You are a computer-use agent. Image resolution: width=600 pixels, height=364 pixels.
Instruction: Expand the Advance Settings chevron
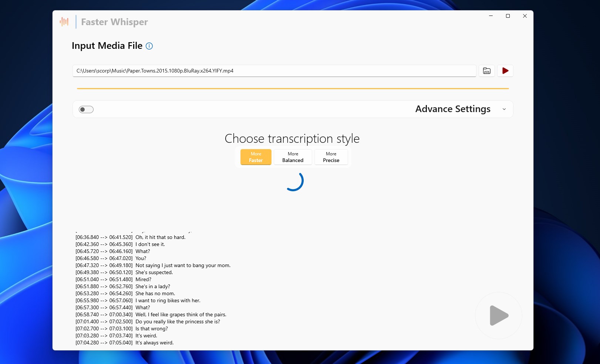[x=504, y=109]
